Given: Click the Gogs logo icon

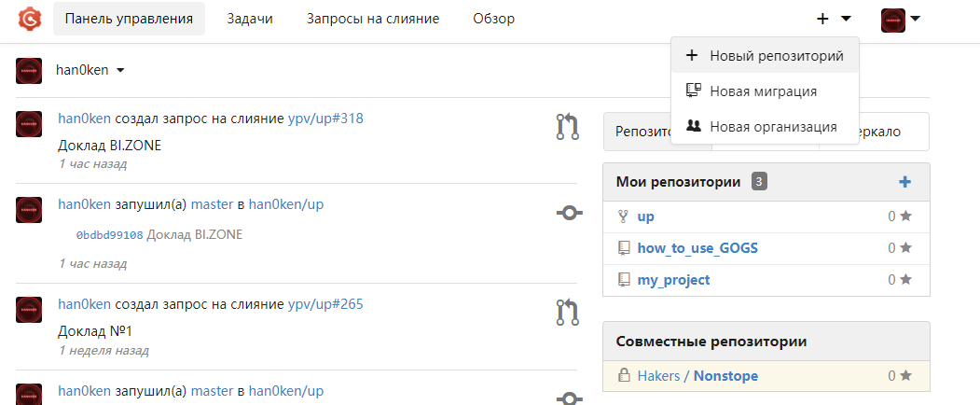Looking at the screenshot, I should click(x=28, y=19).
